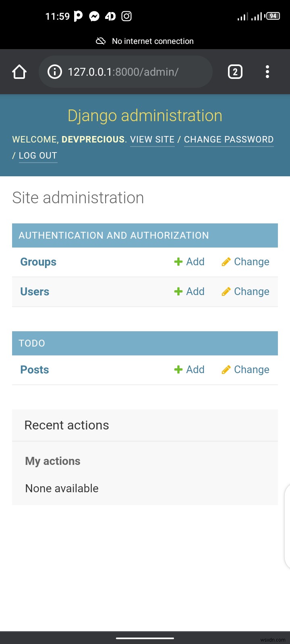Click the Django administration header title
The image size is (290, 644).
tap(145, 116)
